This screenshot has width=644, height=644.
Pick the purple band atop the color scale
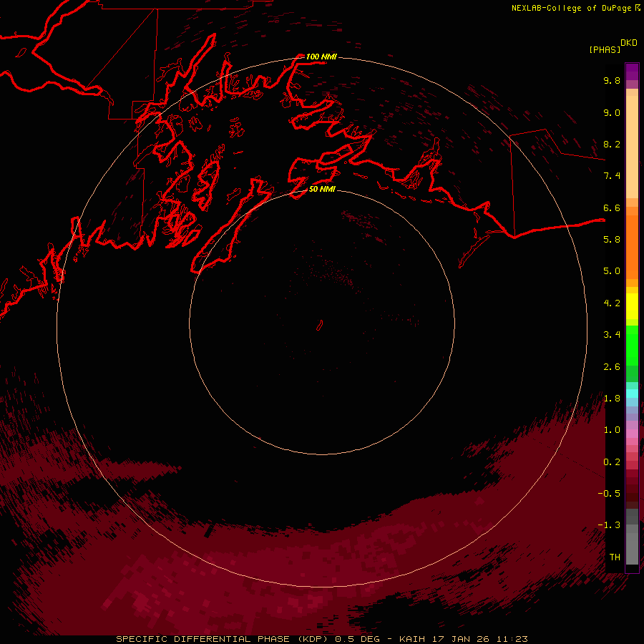[x=632, y=72]
